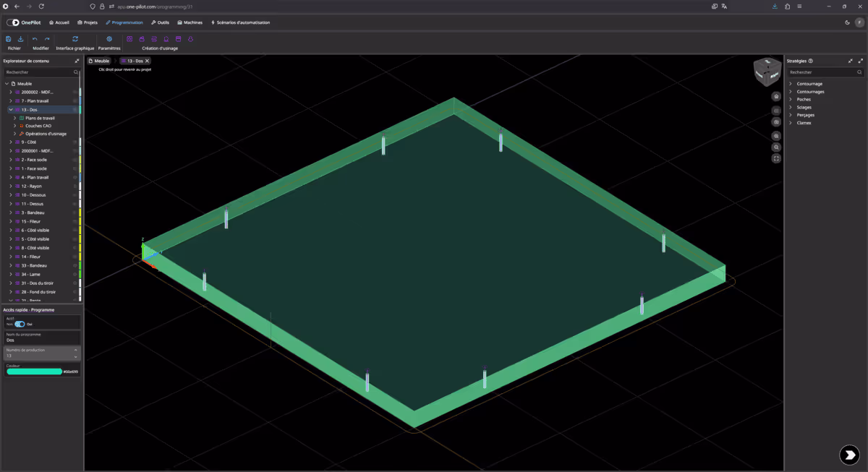The image size is (868, 472).
Task: Click the fifth Création d'usinage icon
Action: [x=179, y=39]
